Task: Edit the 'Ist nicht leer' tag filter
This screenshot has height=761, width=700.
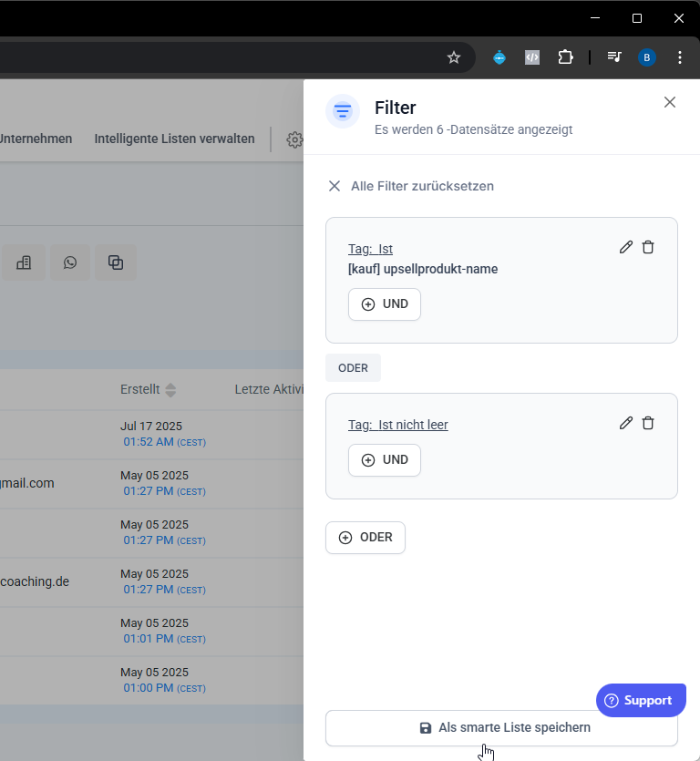Action: 626,423
